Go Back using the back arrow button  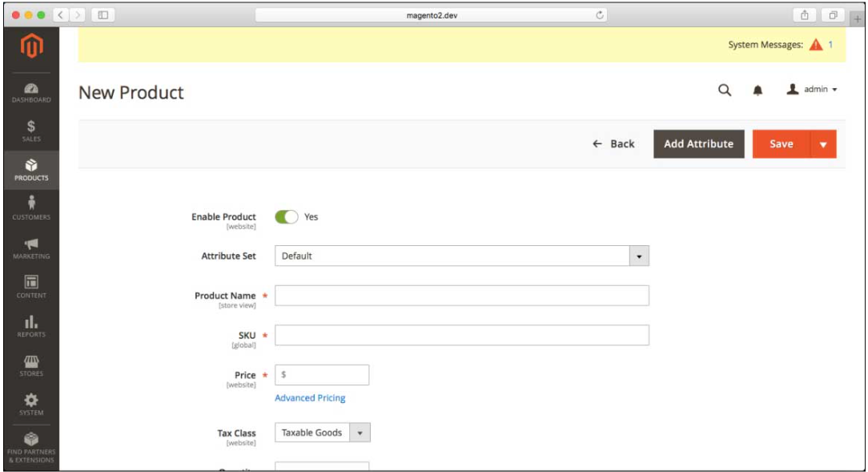[613, 144]
